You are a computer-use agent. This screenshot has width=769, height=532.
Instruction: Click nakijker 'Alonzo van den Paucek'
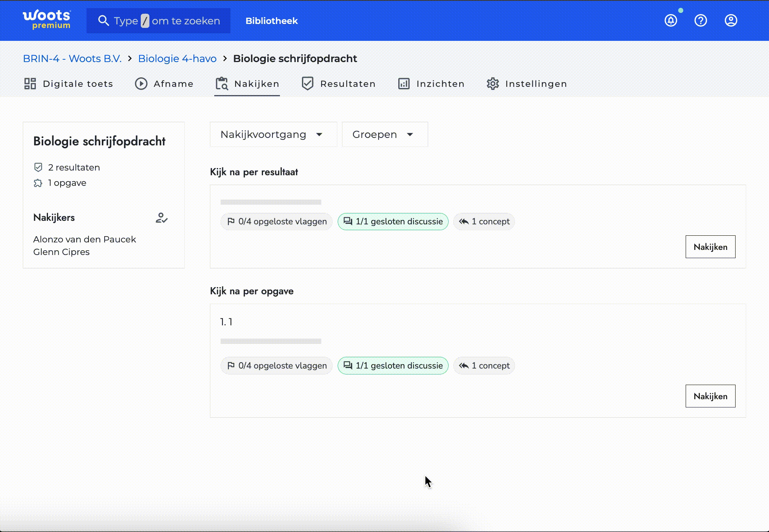click(85, 239)
